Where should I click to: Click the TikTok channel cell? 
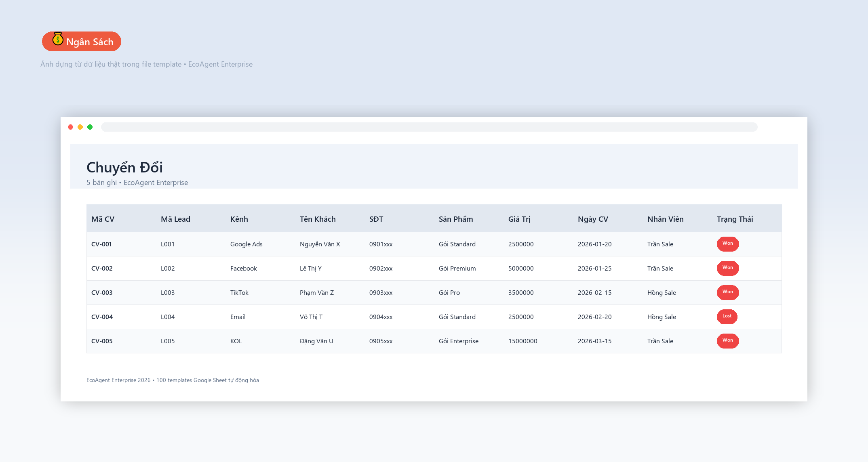click(x=239, y=292)
